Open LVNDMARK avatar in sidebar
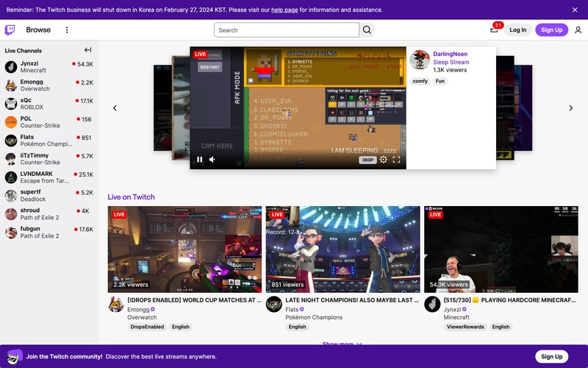588x368 pixels. [x=11, y=177]
